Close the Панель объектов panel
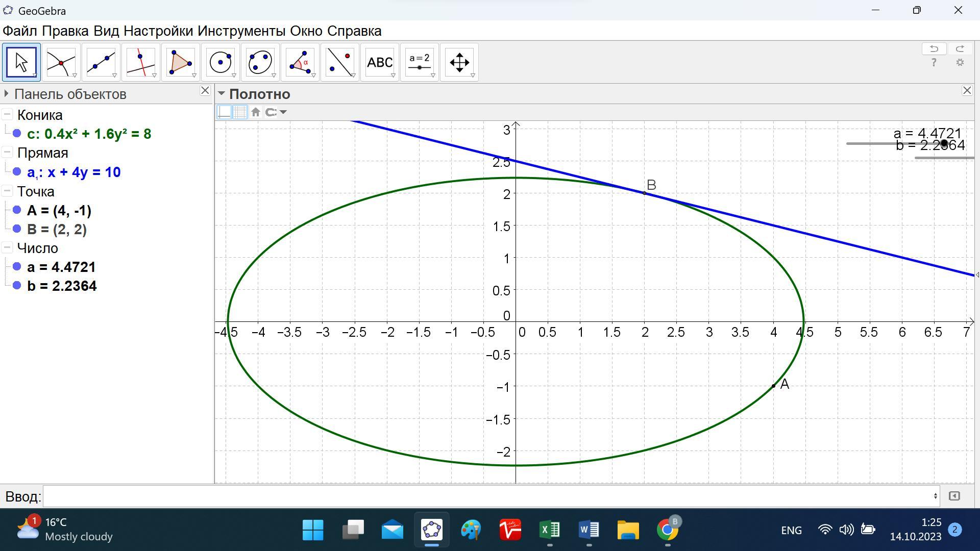Viewport: 980px width, 551px height. tap(205, 90)
